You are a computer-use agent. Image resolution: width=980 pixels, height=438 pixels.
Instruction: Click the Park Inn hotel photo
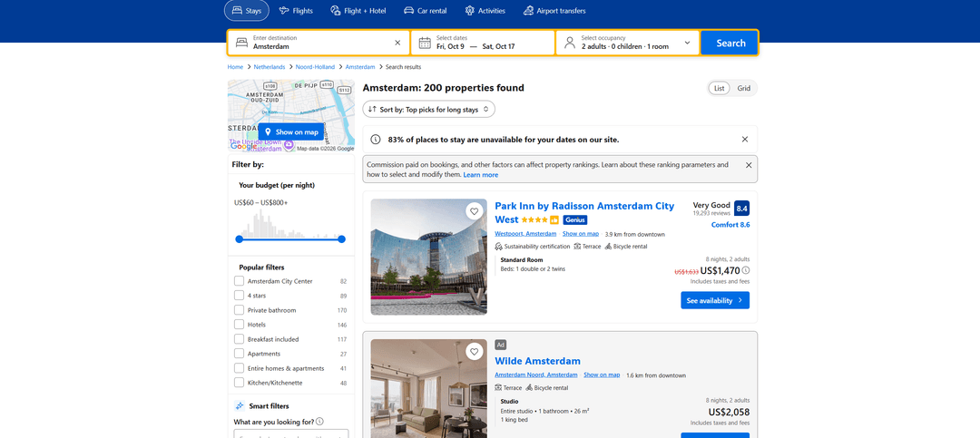428,257
